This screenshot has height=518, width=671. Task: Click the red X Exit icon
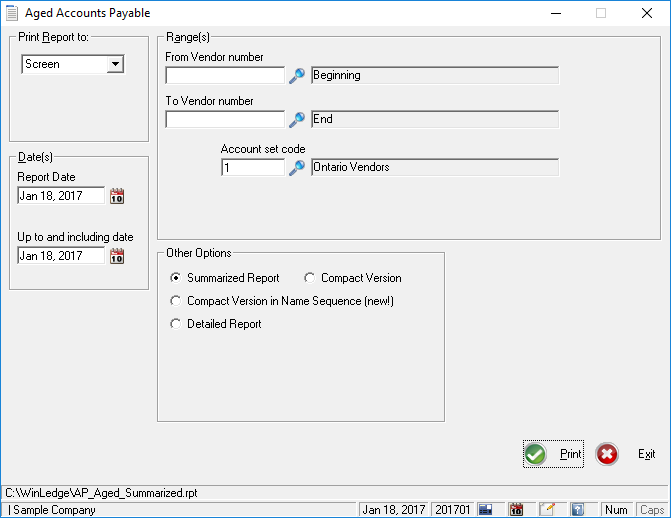pyautogui.click(x=607, y=454)
